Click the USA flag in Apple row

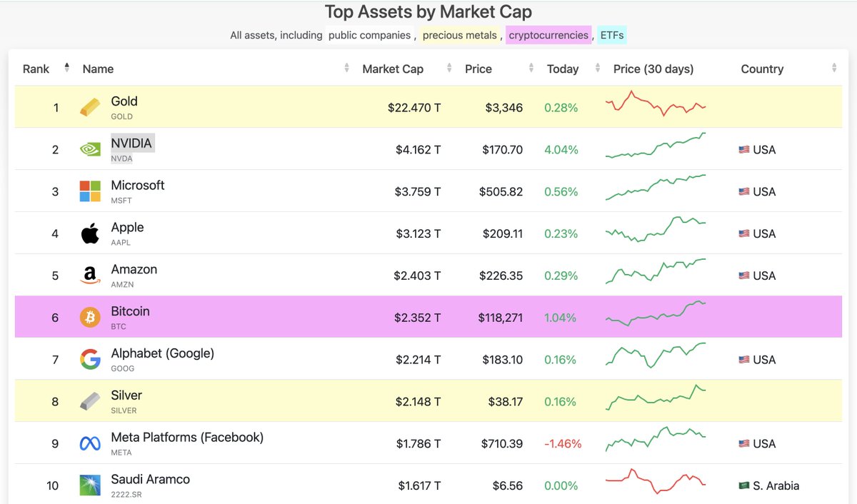744,233
